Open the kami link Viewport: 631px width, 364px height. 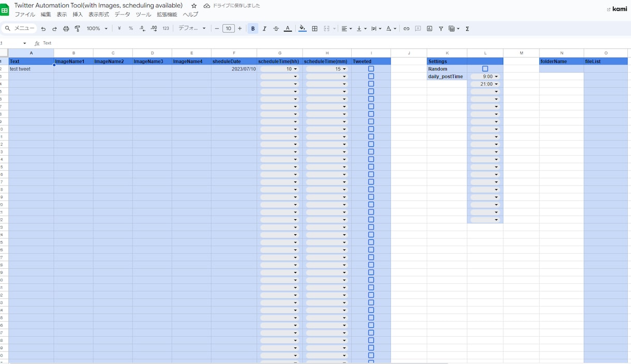[x=617, y=9]
